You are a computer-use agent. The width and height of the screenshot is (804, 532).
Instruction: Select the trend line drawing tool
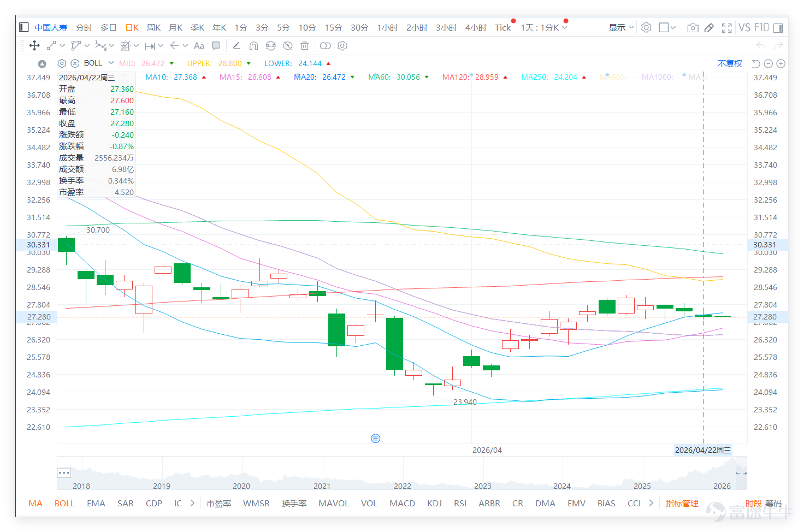[51, 46]
